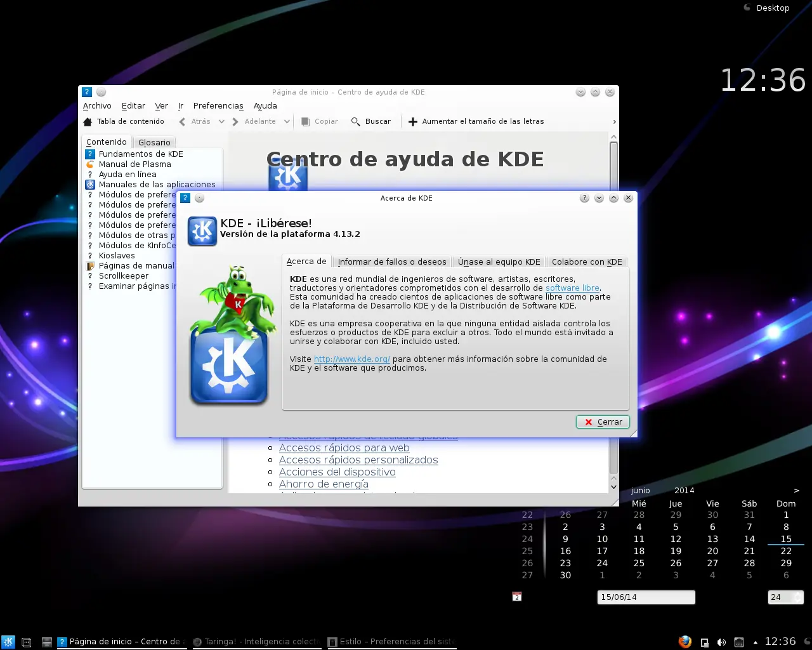
Task: Click the pager icon next to launcher
Action: pyautogui.click(x=27, y=642)
